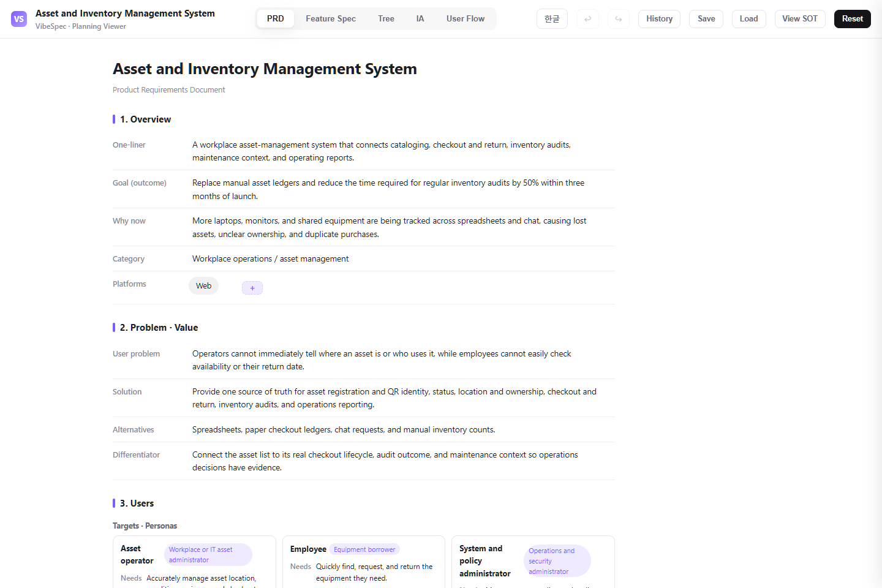
Task: Click the VS VibeSpec logo icon
Action: pyautogui.click(x=19, y=19)
